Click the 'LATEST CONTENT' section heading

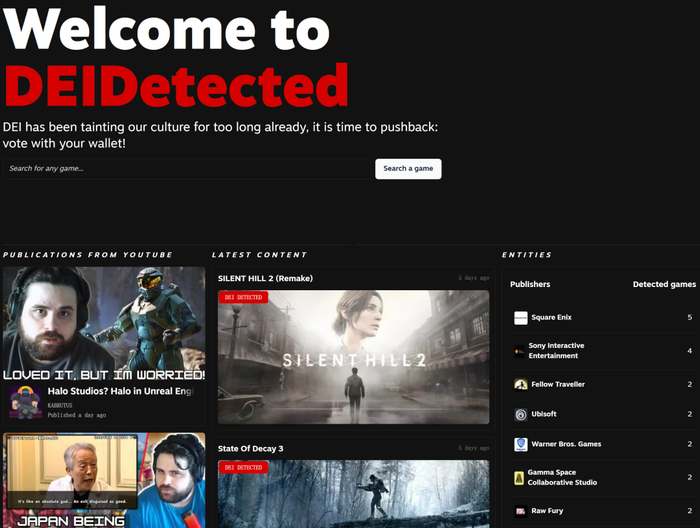coord(259,255)
